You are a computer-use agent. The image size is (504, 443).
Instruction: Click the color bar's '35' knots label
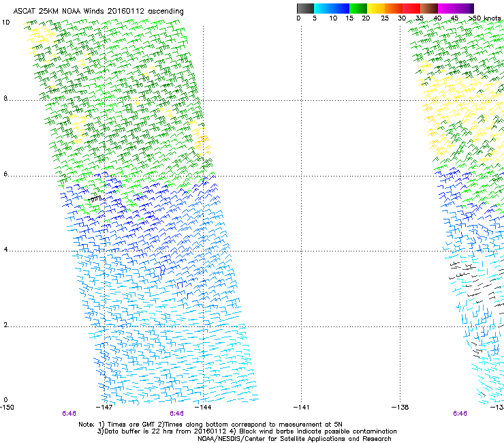(x=420, y=18)
